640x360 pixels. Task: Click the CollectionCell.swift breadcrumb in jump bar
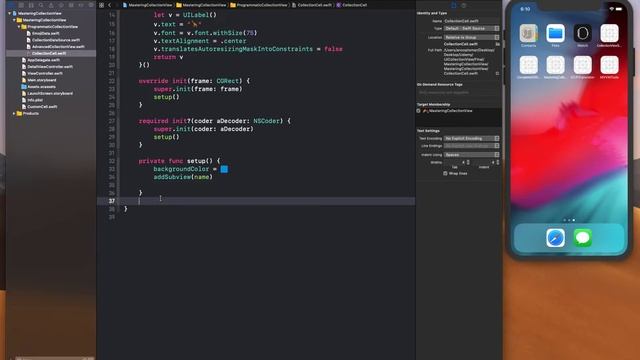(x=311, y=5)
